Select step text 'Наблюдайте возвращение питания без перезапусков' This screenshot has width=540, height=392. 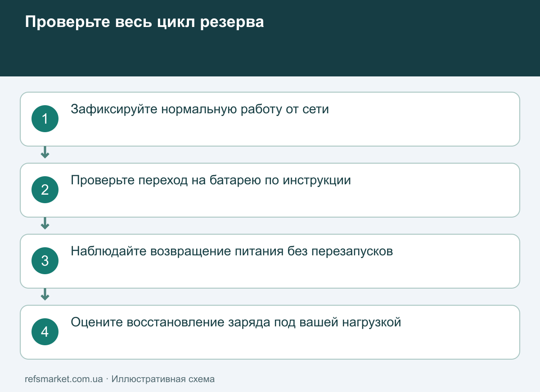[x=232, y=251]
